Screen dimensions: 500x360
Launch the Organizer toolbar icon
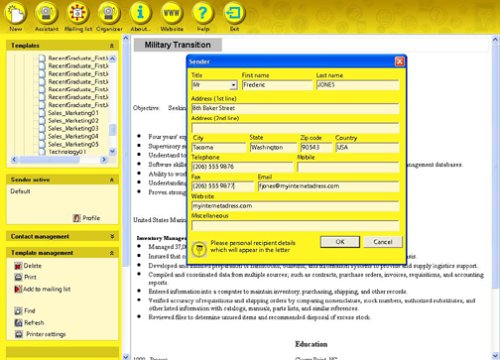pyautogui.click(x=109, y=13)
